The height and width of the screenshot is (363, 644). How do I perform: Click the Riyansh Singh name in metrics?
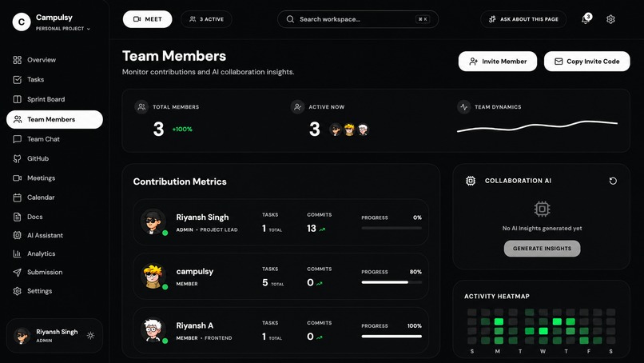202,217
